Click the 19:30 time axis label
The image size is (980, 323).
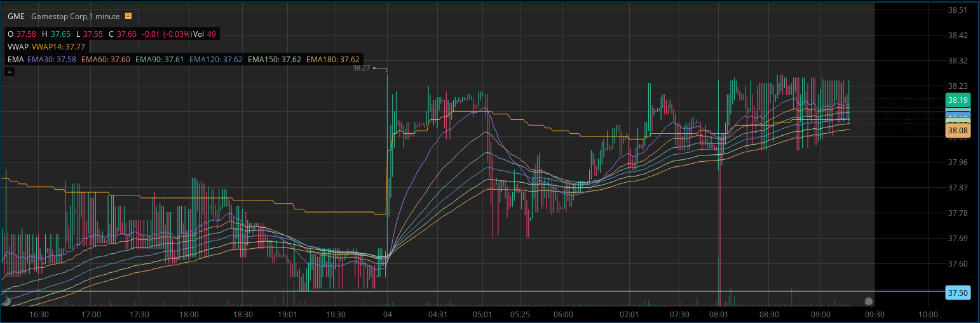point(336,314)
